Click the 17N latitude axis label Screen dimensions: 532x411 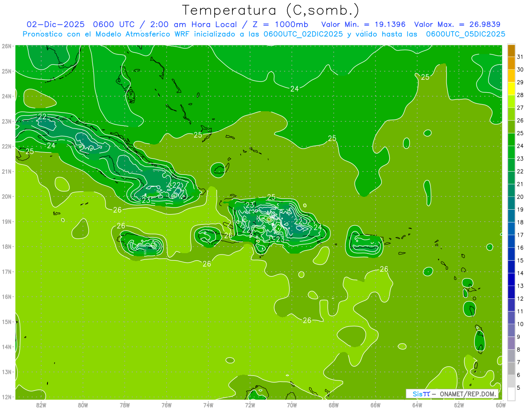pyautogui.click(x=7, y=271)
